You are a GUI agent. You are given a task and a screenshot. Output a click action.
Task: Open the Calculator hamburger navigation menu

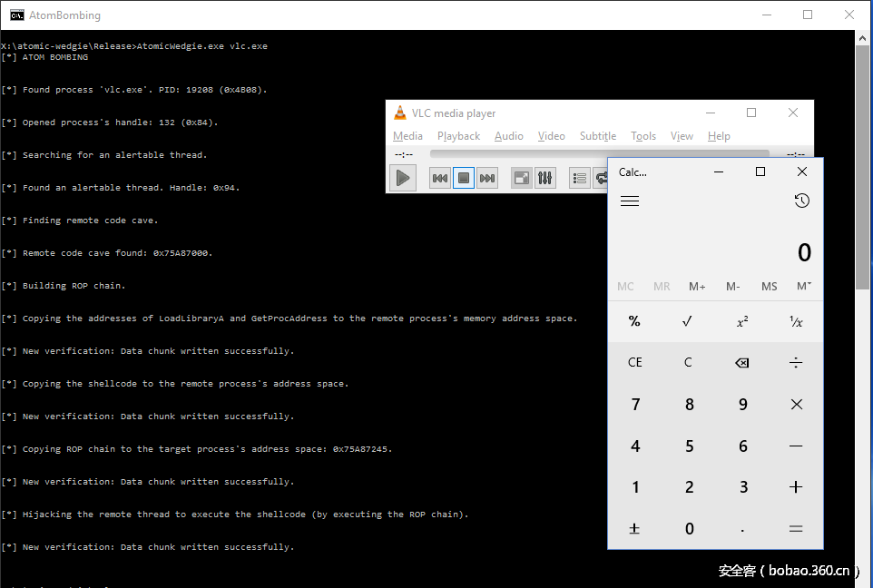click(630, 201)
